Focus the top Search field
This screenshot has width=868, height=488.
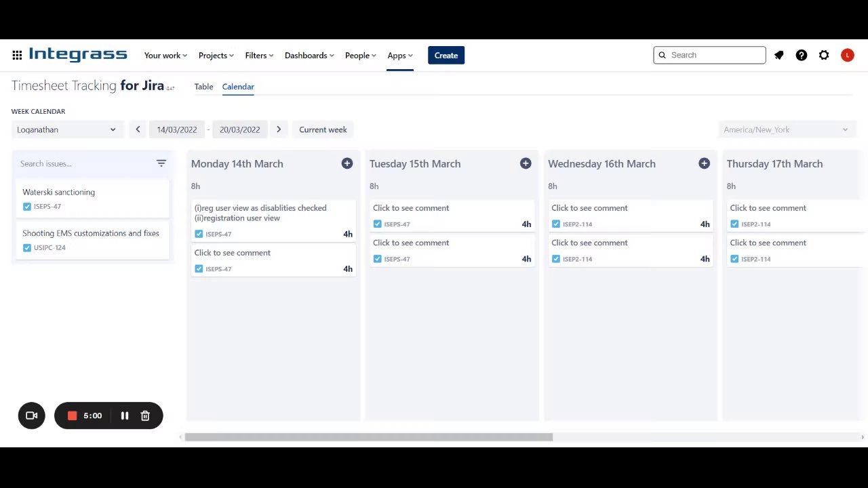pos(709,56)
